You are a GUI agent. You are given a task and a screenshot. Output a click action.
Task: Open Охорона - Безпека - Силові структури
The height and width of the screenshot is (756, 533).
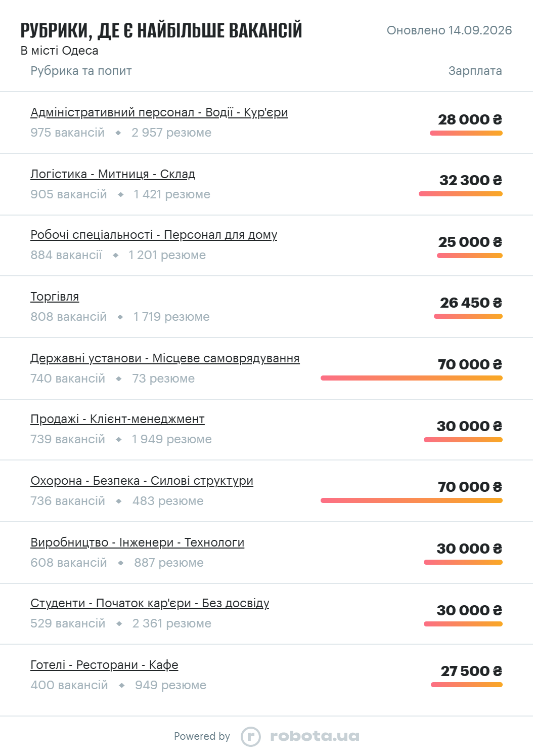pyautogui.click(x=142, y=481)
